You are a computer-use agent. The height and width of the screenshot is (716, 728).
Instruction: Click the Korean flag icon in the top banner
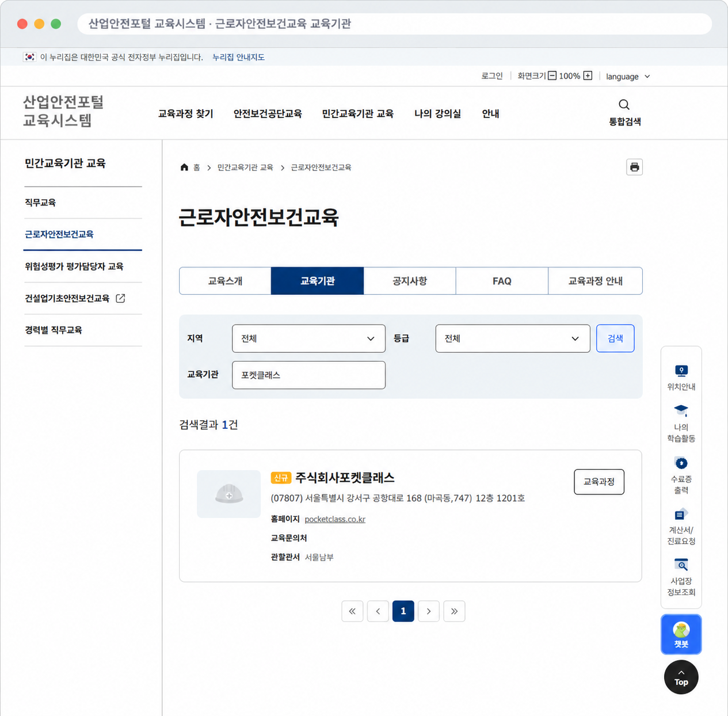pyautogui.click(x=29, y=57)
